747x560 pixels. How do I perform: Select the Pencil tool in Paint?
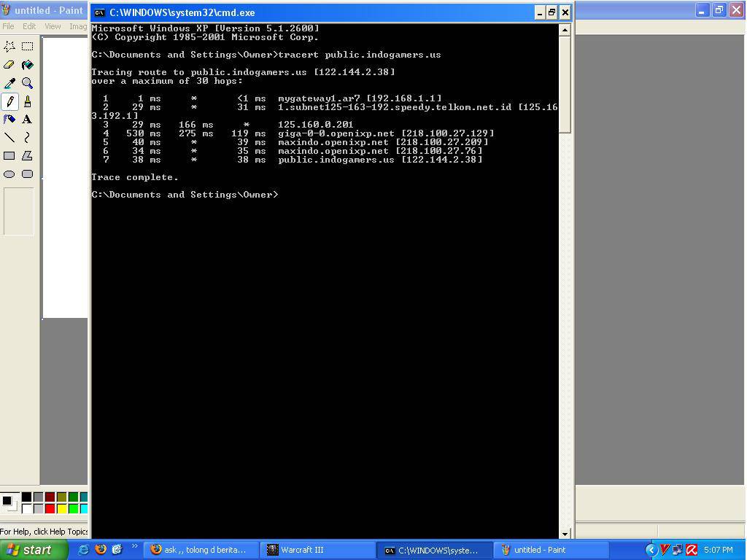(x=9, y=101)
